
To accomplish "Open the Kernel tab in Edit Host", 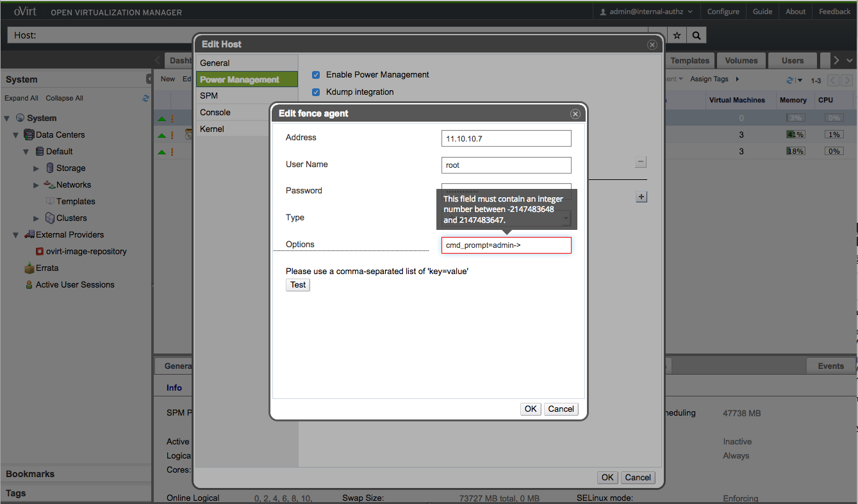I will tap(212, 129).
